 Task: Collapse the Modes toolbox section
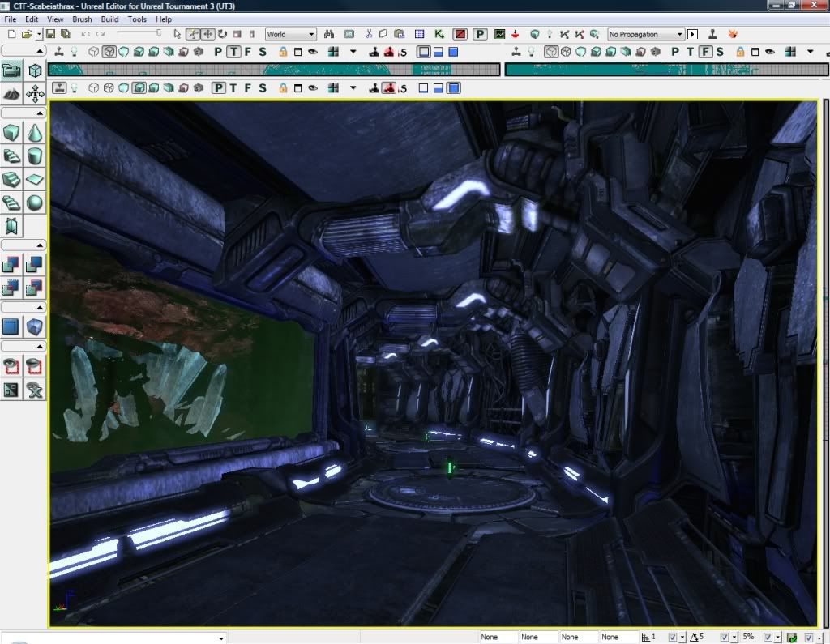tap(40, 51)
